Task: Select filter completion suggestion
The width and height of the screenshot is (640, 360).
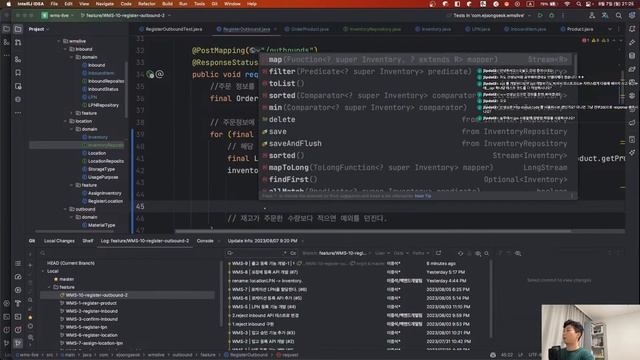Action: [x=416, y=71]
